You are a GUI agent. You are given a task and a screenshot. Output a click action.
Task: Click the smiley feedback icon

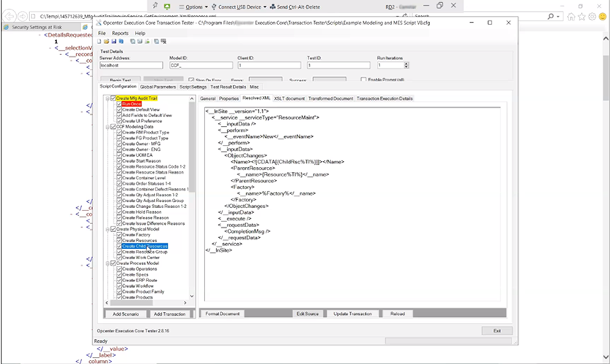pyautogui.click(x=603, y=16)
